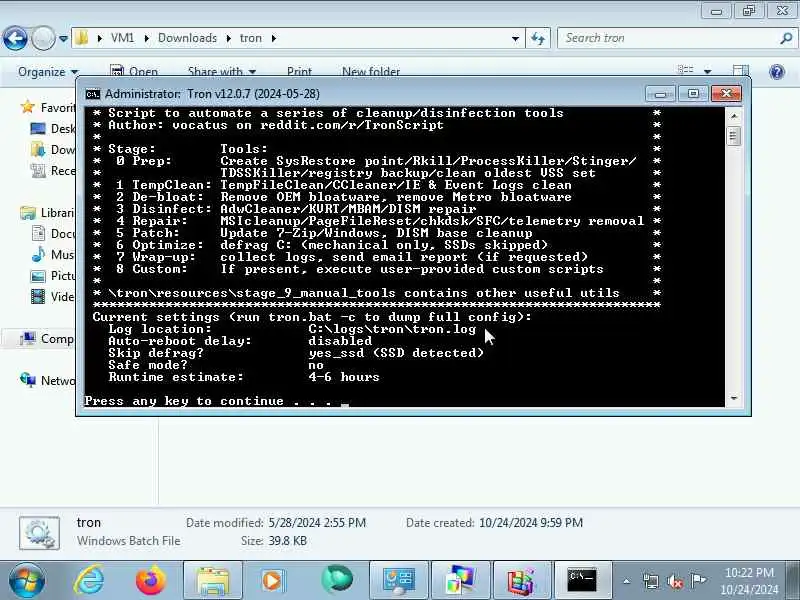Screen dimensions: 800x600
Task: Select Videos library in navigation pane
Action: 53,296
